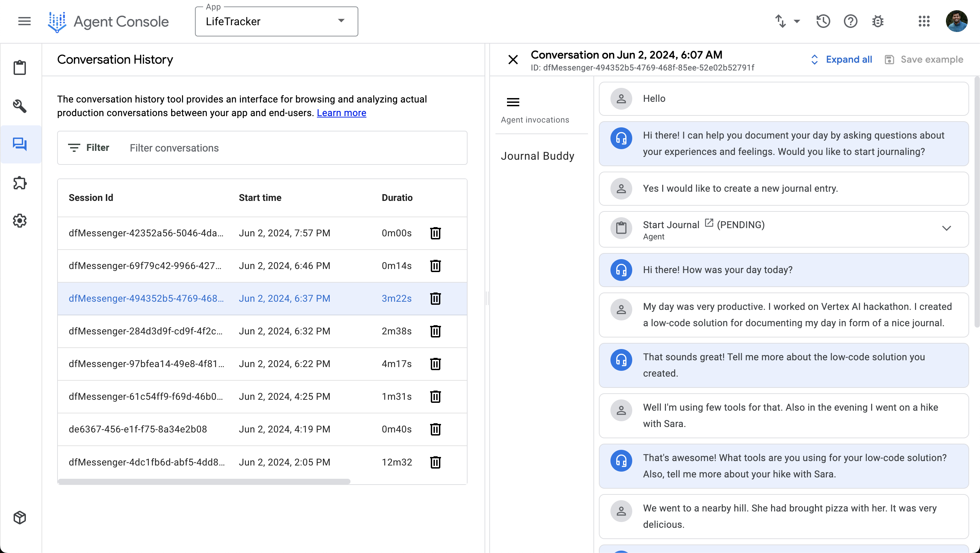Click the history clock icon in header
The height and width of the screenshot is (553, 980).
tap(823, 21)
